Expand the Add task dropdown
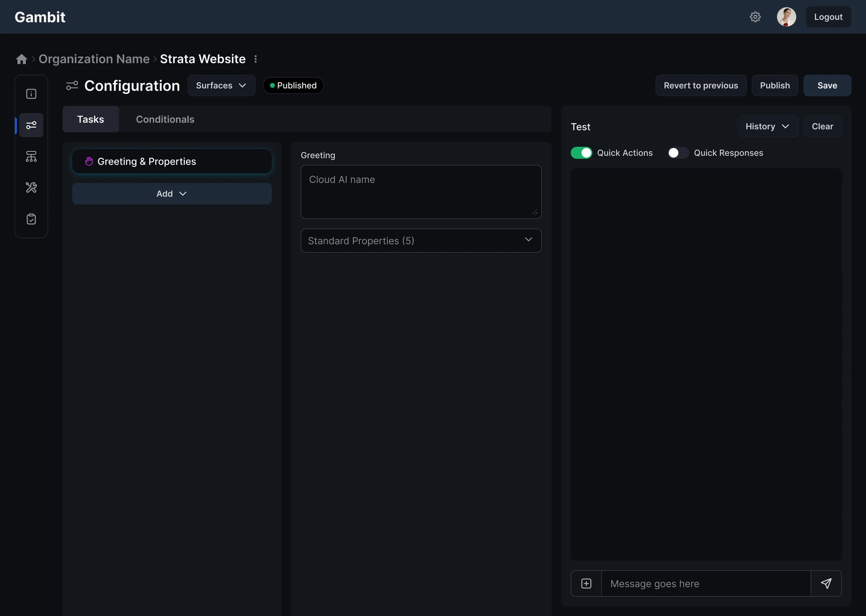 (x=172, y=193)
